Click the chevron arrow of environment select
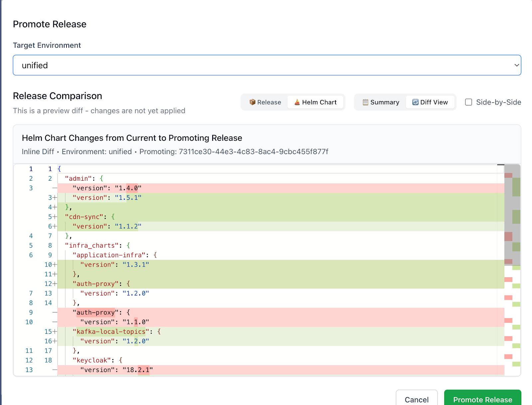Image resolution: width=532 pixels, height=405 pixels. point(516,65)
